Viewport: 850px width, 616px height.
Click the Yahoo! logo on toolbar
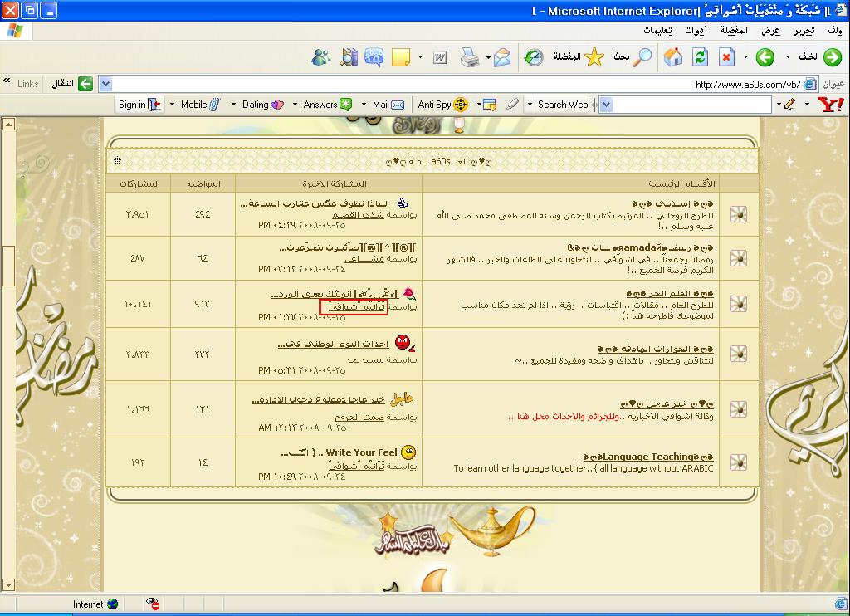coord(829,105)
